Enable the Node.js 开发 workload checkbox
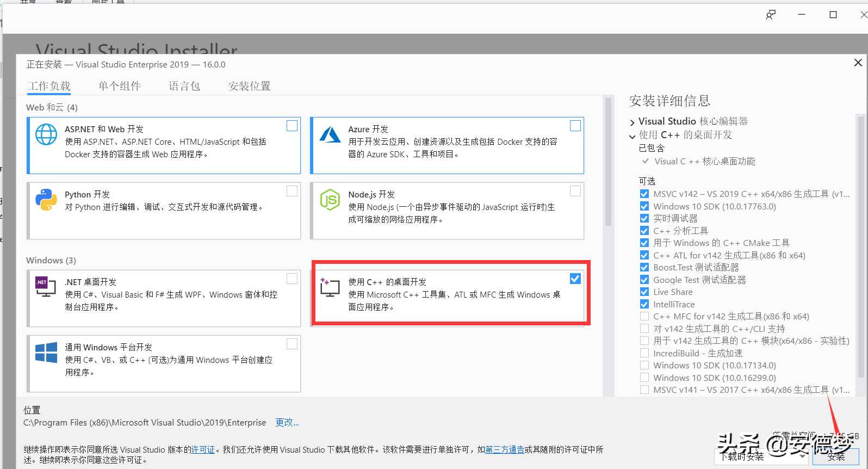The width and height of the screenshot is (868, 469). 575,191
